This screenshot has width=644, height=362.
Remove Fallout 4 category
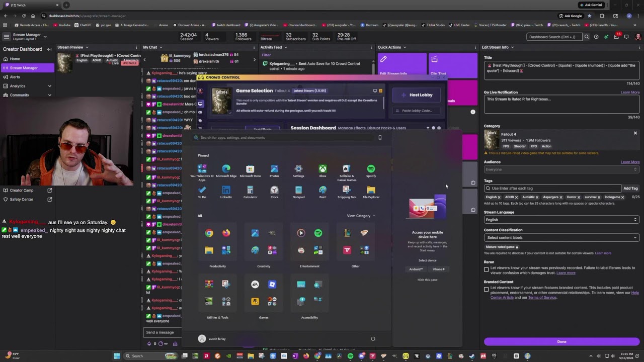point(635,133)
